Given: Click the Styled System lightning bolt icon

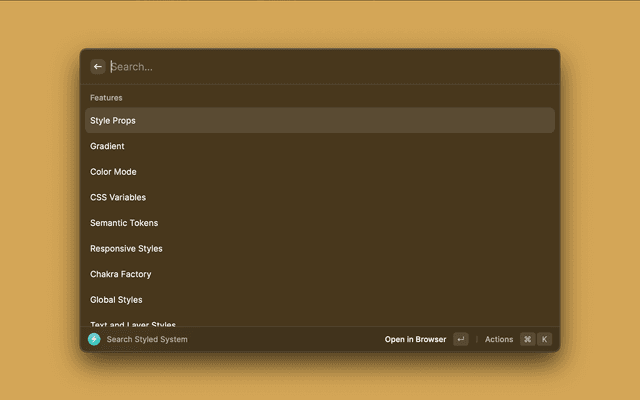Looking at the screenshot, I should pos(94,339).
